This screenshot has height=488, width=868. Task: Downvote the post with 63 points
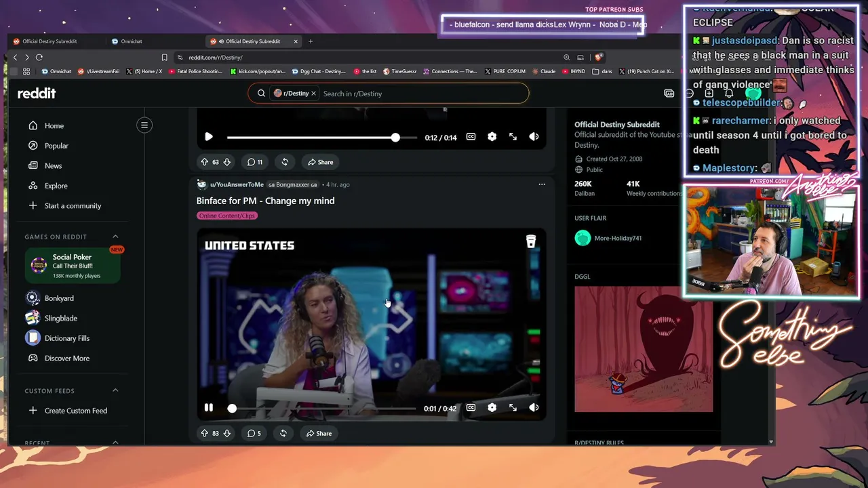point(226,162)
